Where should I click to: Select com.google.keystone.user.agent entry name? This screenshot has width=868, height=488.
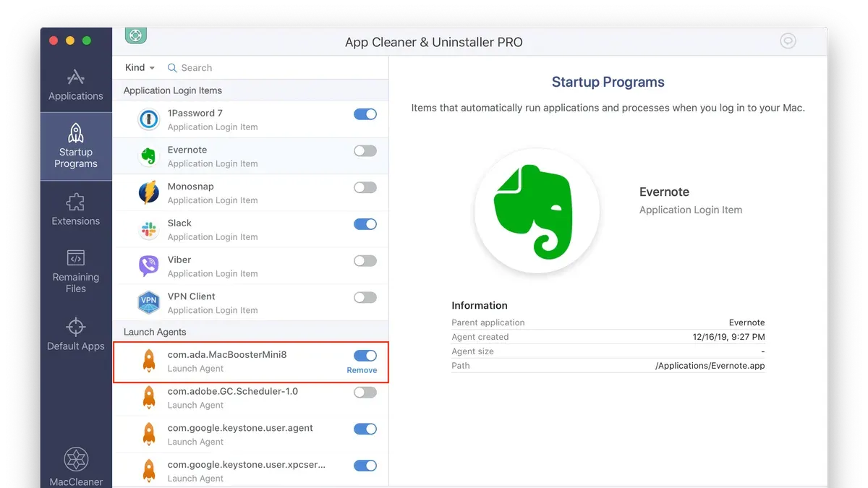click(240, 428)
